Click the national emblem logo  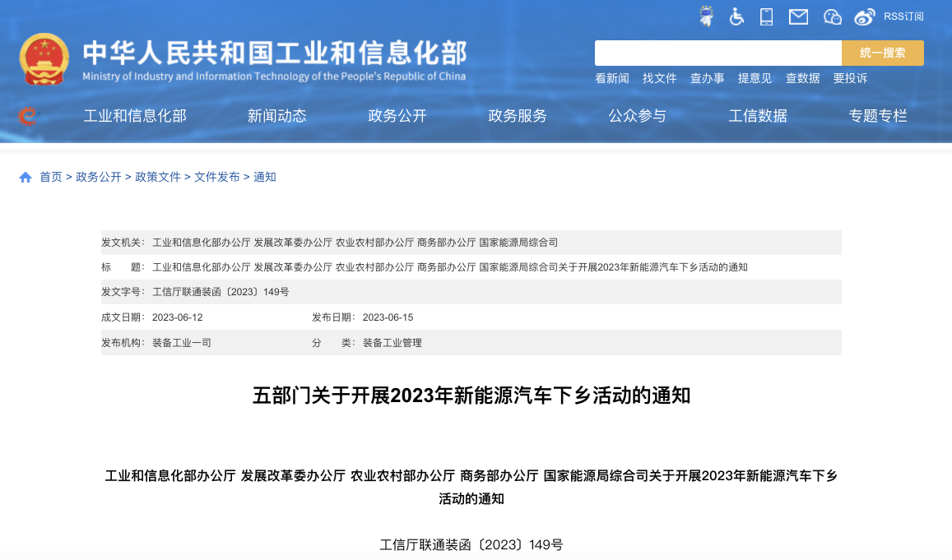tap(44, 59)
